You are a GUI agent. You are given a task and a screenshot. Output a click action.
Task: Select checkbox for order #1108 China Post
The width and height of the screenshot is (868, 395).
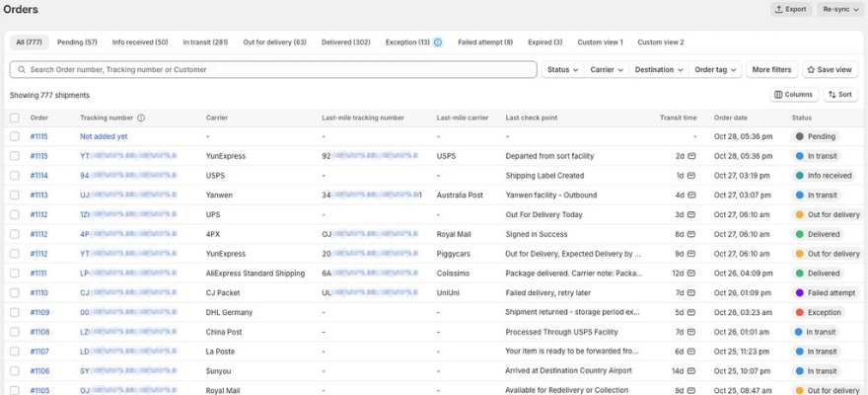click(x=15, y=332)
